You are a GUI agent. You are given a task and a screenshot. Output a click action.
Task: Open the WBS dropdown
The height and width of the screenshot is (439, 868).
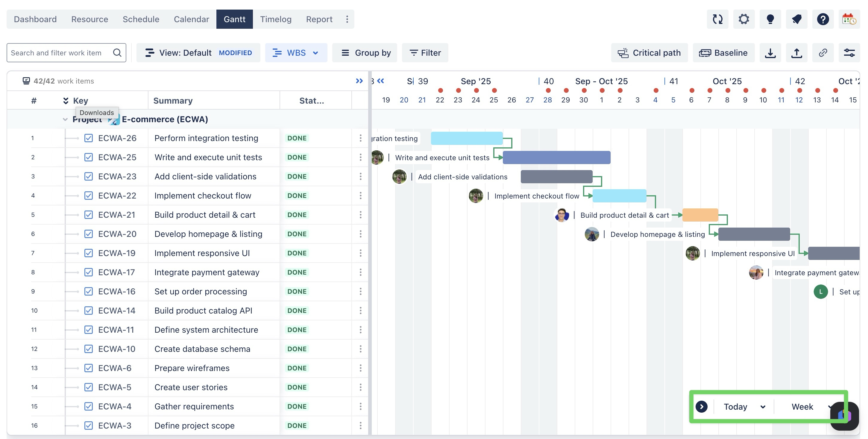296,53
